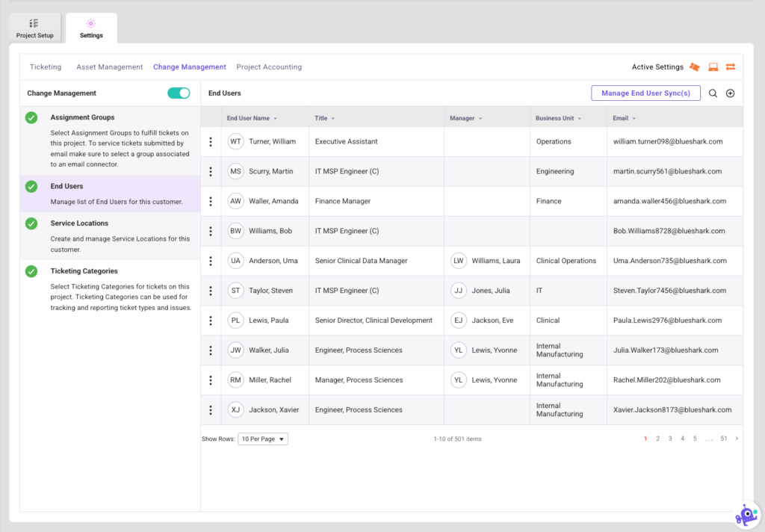The image size is (765, 532).
Task: Open row menu for Turner, William
Action: click(x=211, y=141)
